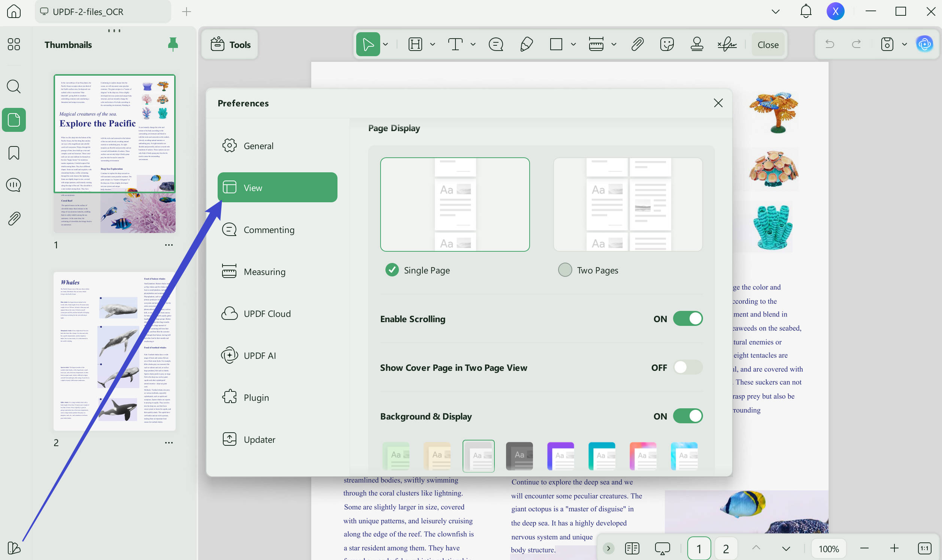This screenshot has width=942, height=560.
Task: Click the current page number field
Action: [699, 548]
